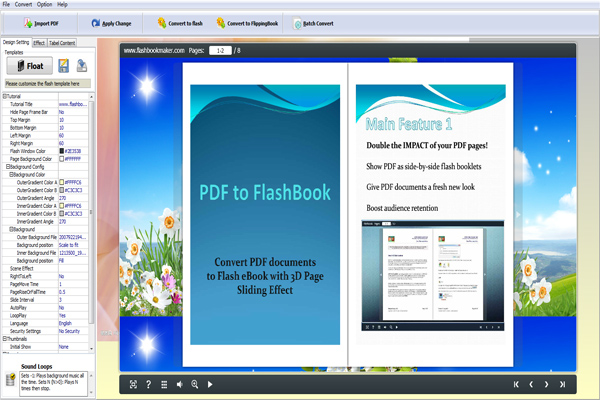Click the left PDF to FlashBook page
600x400 pixels.
point(265,214)
